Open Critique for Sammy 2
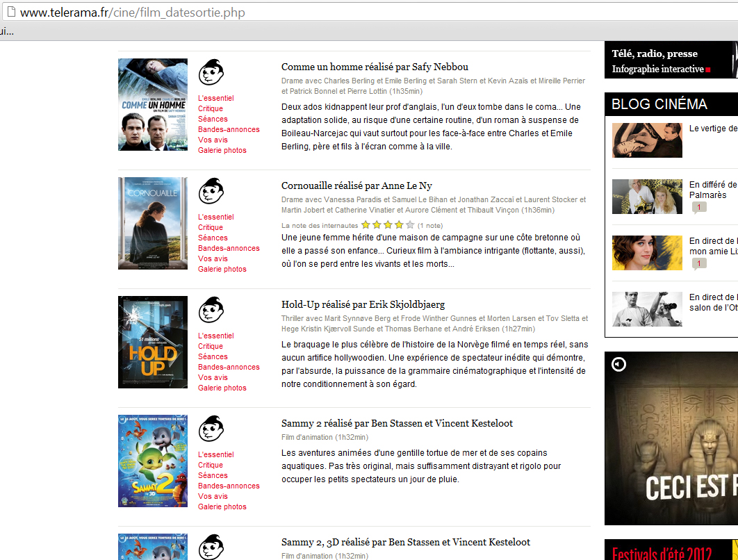The height and width of the screenshot is (560, 738). click(x=211, y=465)
